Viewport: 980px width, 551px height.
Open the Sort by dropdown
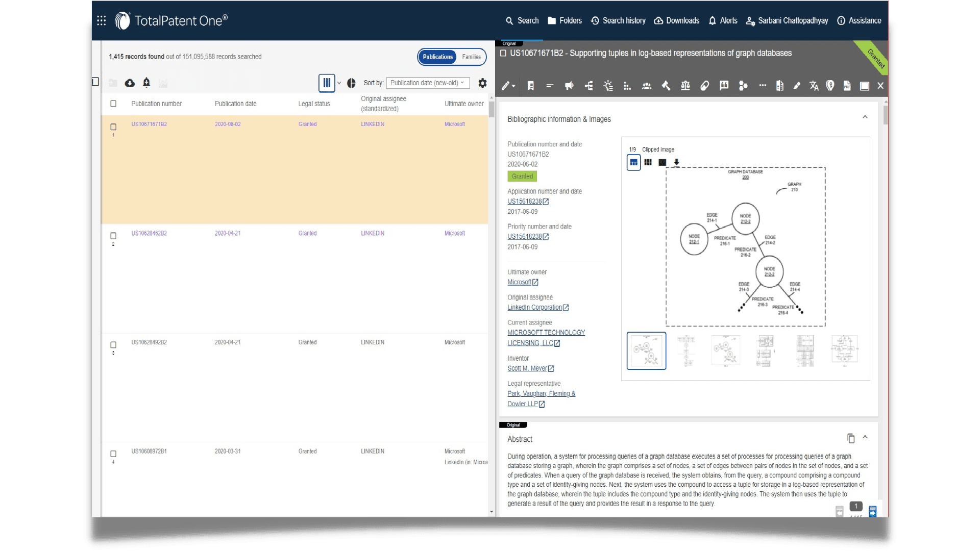pyautogui.click(x=428, y=83)
